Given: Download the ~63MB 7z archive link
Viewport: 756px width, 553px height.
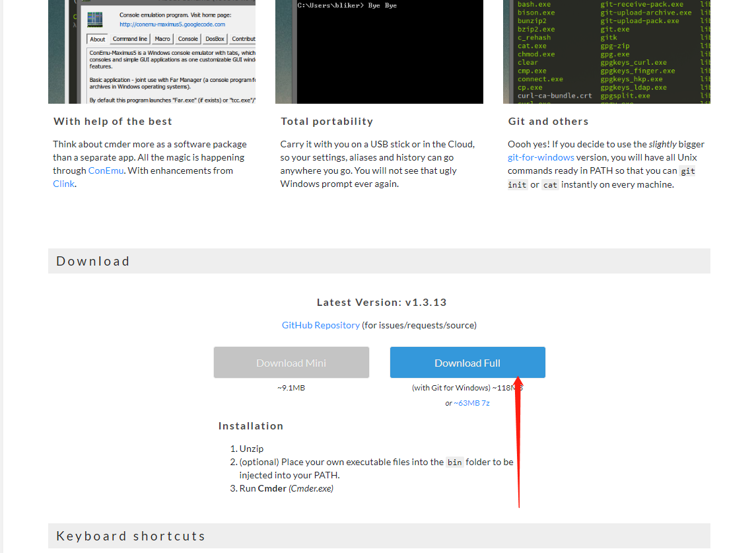Looking at the screenshot, I should tap(471, 403).
